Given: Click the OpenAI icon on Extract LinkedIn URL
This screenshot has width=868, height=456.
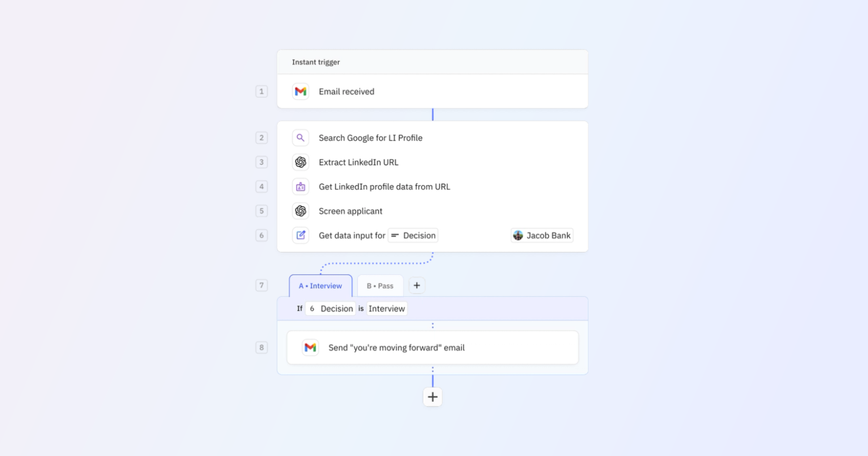Looking at the screenshot, I should click(300, 162).
